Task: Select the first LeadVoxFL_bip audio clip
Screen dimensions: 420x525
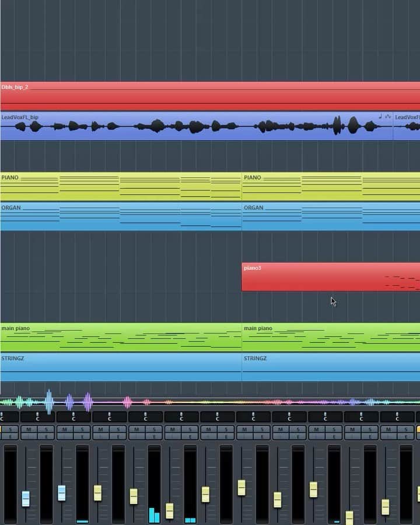Action: click(196, 126)
